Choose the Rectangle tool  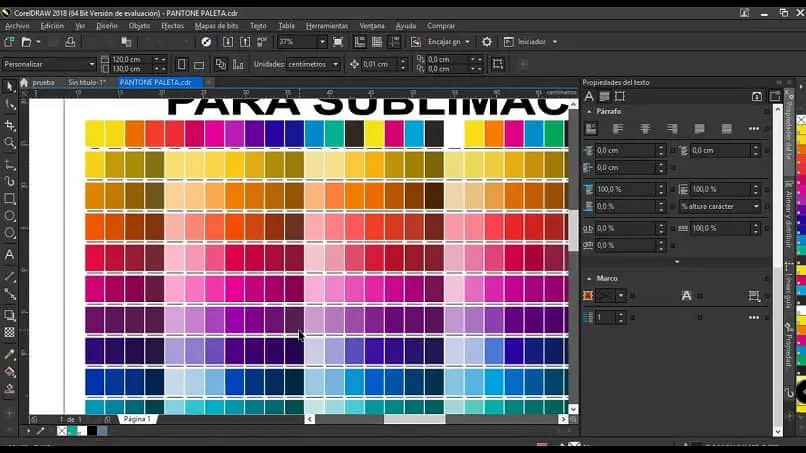pyautogui.click(x=10, y=198)
